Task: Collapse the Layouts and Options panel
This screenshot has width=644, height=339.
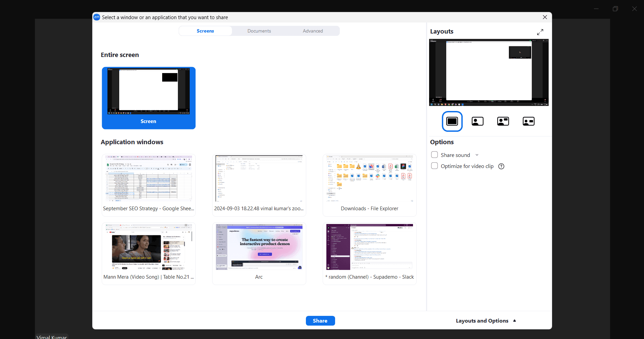Action: [486, 321]
